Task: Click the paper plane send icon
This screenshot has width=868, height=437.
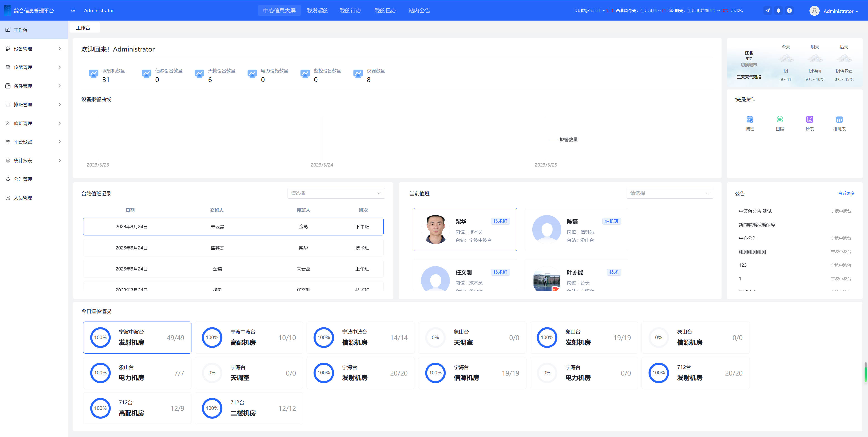Action: pyautogui.click(x=768, y=11)
